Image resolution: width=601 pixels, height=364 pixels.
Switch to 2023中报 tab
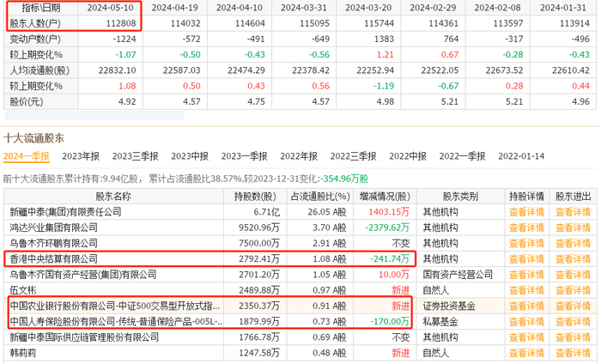tap(190, 156)
